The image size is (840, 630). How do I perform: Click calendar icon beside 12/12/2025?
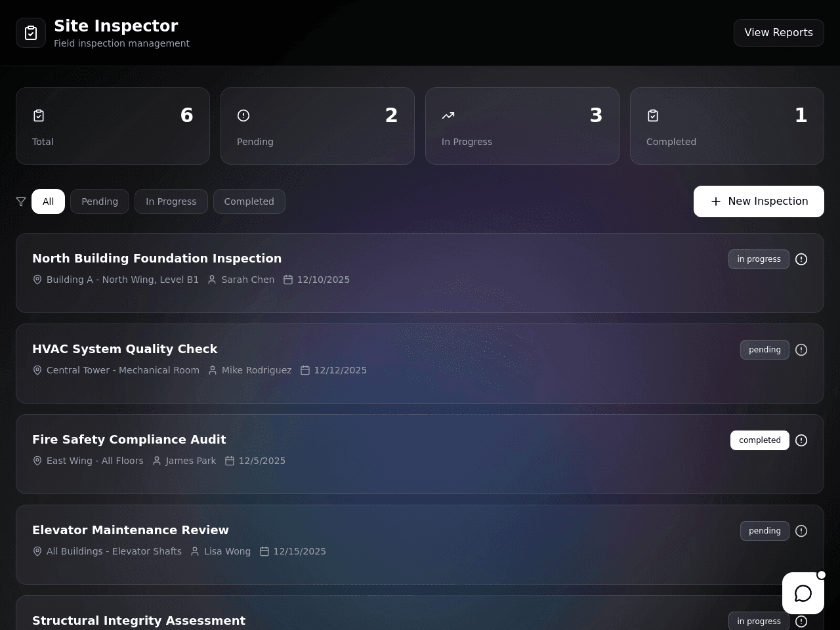305,370
